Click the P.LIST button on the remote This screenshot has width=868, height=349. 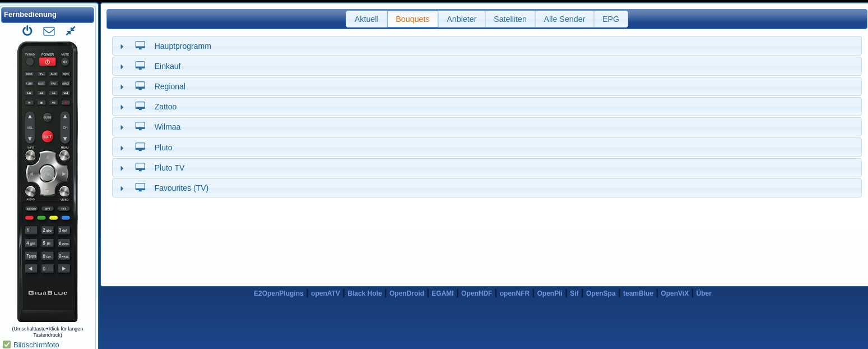pos(29,84)
